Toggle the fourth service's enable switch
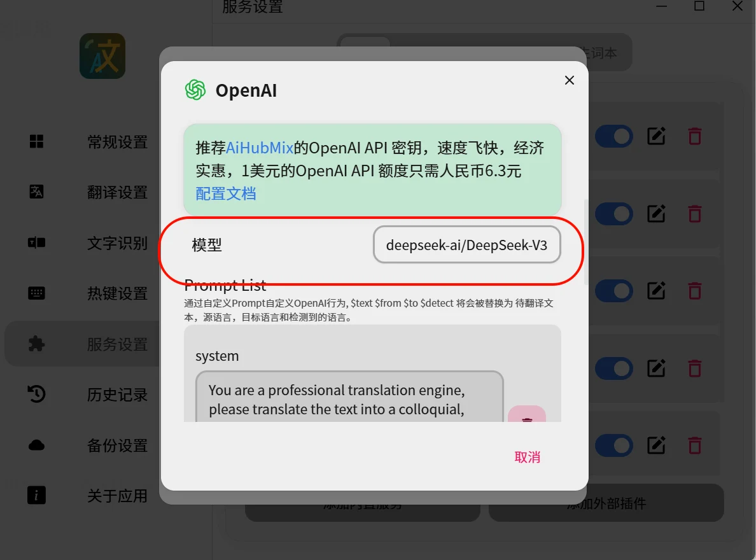 tap(613, 368)
